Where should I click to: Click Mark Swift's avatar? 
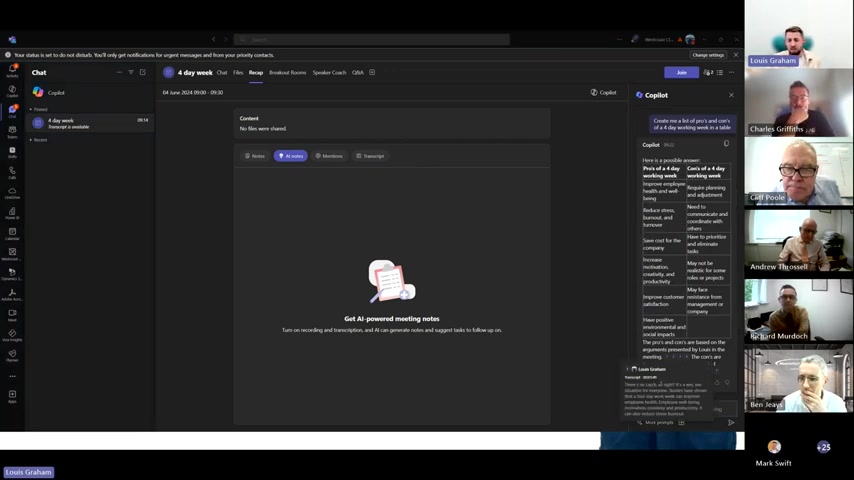tap(774, 447)
